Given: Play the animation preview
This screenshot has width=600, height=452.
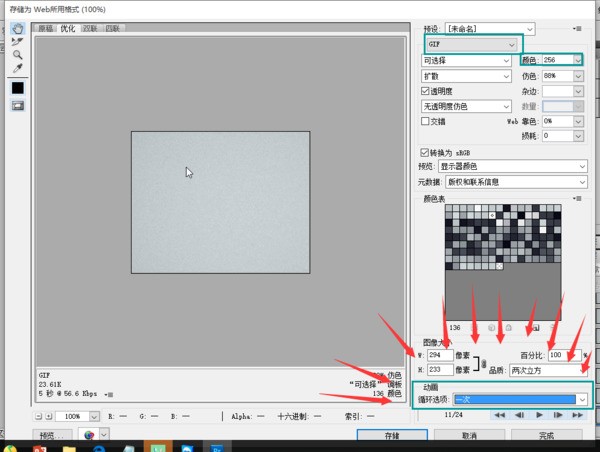Looking at the screenshot, I should 540,414.
